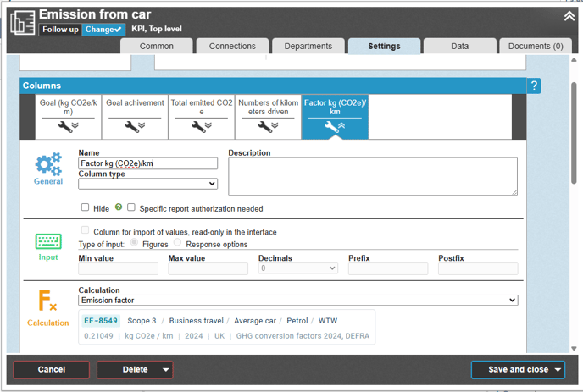Open wrench settings for Goal achivement column
Viewport: 583px width, 392px height.
(134, 126)
